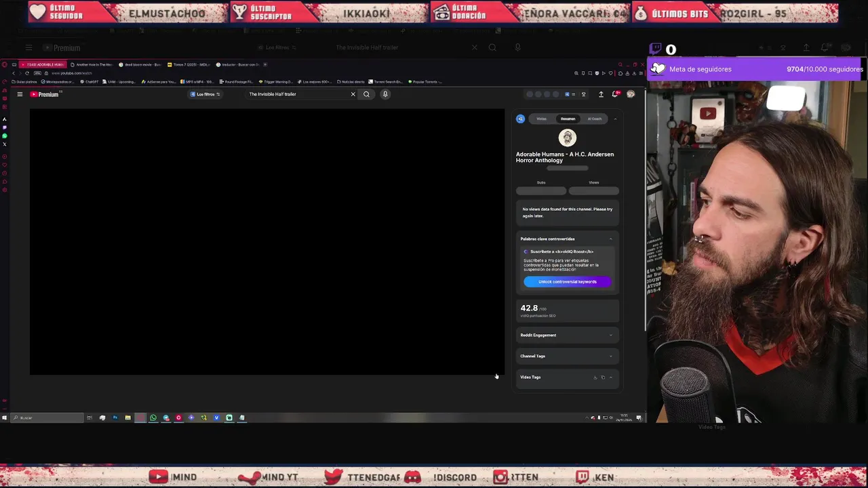Open a new browser tab
The image size is (868, 488).
265,64
